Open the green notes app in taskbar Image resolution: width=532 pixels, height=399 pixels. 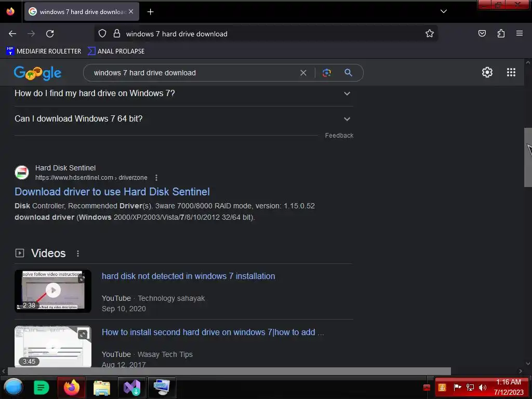[42, 388]
